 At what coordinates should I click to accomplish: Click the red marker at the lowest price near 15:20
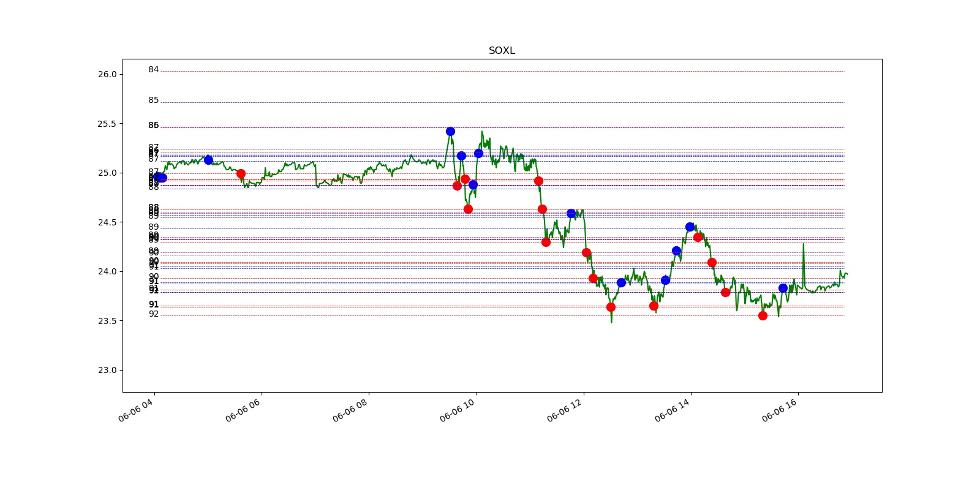pos(763,315)
